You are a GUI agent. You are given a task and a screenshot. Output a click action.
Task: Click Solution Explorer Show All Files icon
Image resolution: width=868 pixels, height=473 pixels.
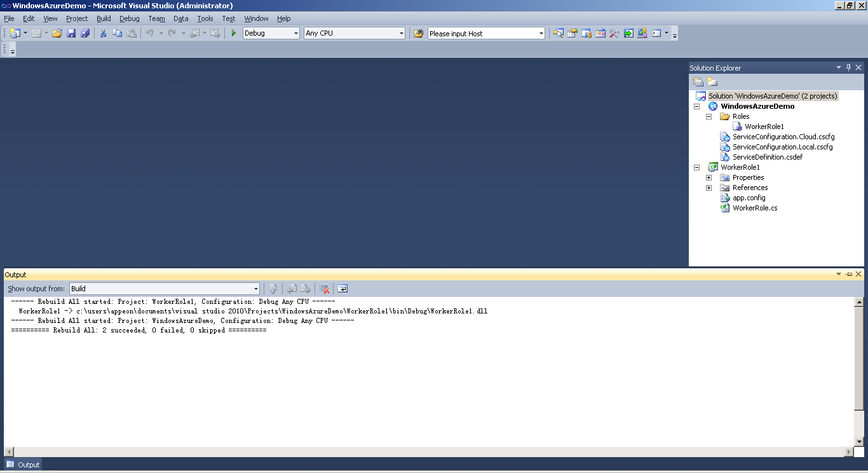pos(712,81)
